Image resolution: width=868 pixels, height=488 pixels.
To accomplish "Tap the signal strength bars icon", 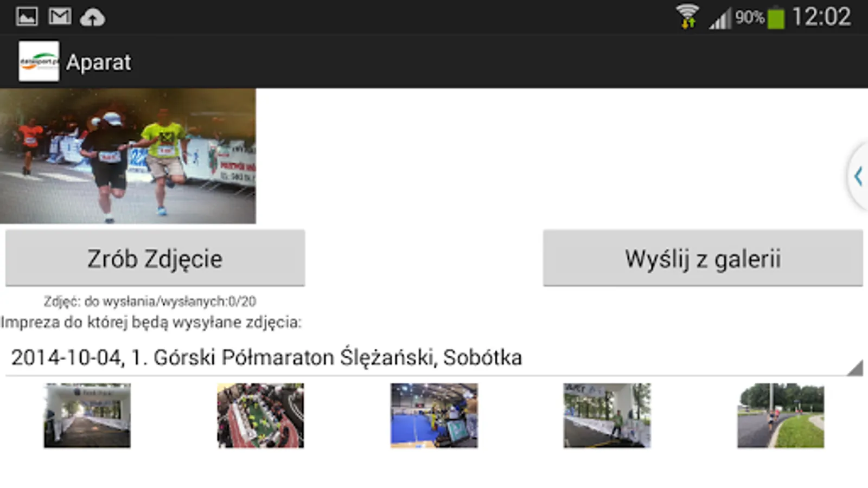I will click(720, 18).
